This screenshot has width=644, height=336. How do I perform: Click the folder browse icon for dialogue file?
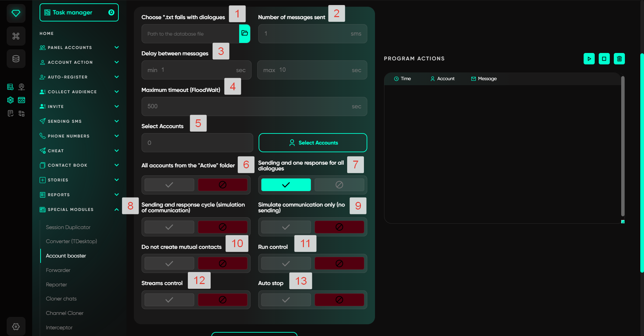(245, 34)
